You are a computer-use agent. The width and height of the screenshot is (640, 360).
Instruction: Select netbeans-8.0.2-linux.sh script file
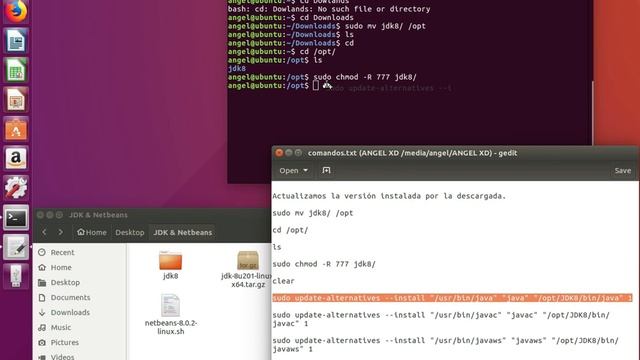(x=171, y=314)
